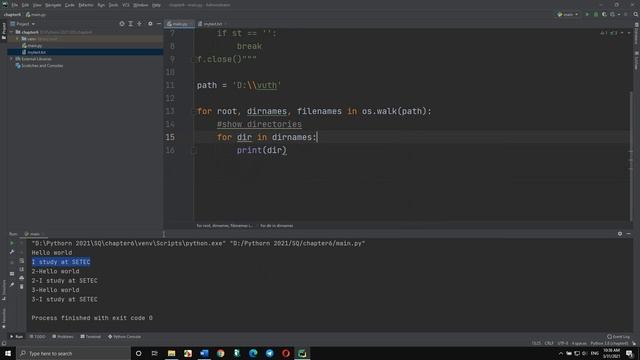Switch to the myText.txt editor tab
Image resolution: width=640 pixels, height=360 pixels.
click(211, 24)
